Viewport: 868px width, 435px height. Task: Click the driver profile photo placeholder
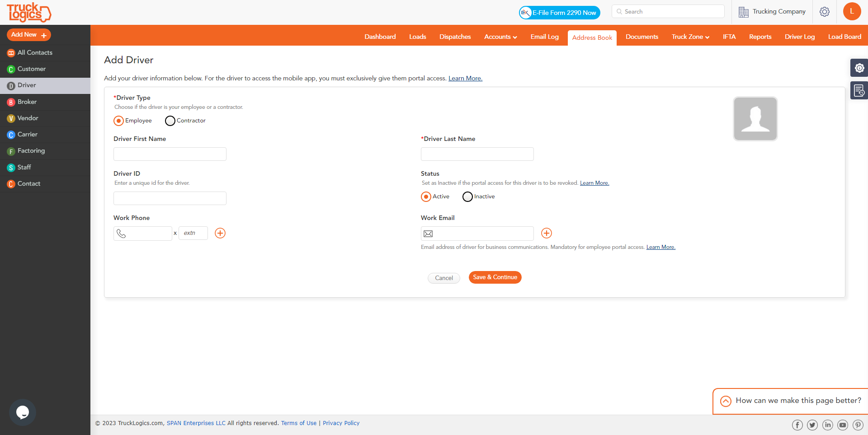click(x=755, y=118)
